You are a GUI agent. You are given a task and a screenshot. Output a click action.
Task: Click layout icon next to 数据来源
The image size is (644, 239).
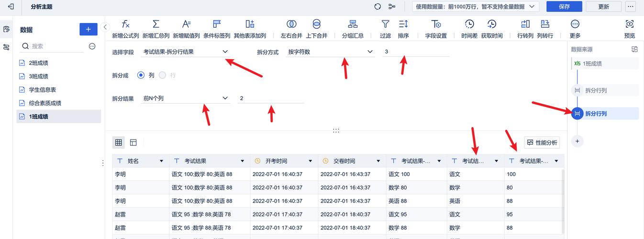(634, 49)
